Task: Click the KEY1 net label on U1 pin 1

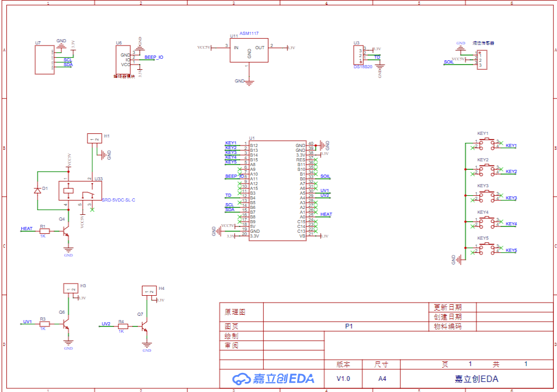Action: click(230, 143)
